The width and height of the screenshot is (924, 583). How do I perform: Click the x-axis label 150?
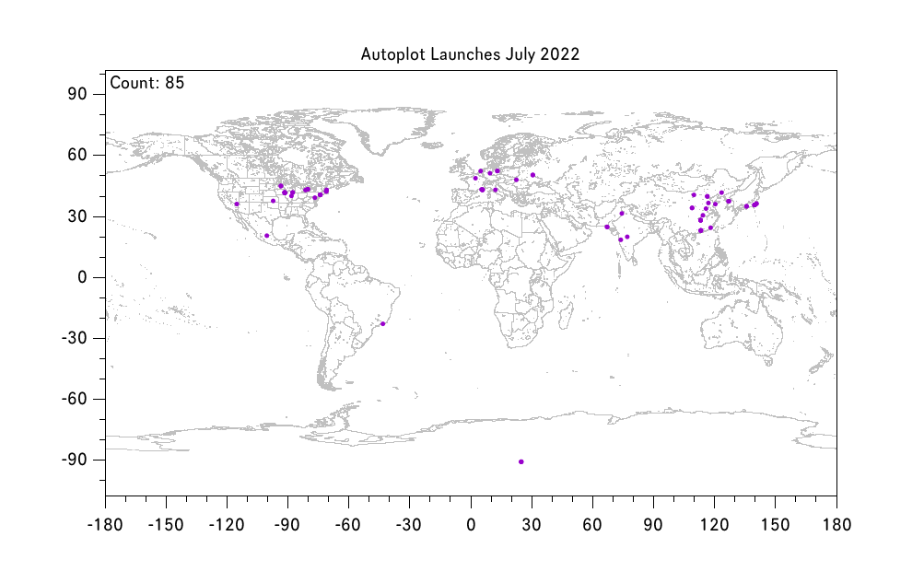point(775,525)
